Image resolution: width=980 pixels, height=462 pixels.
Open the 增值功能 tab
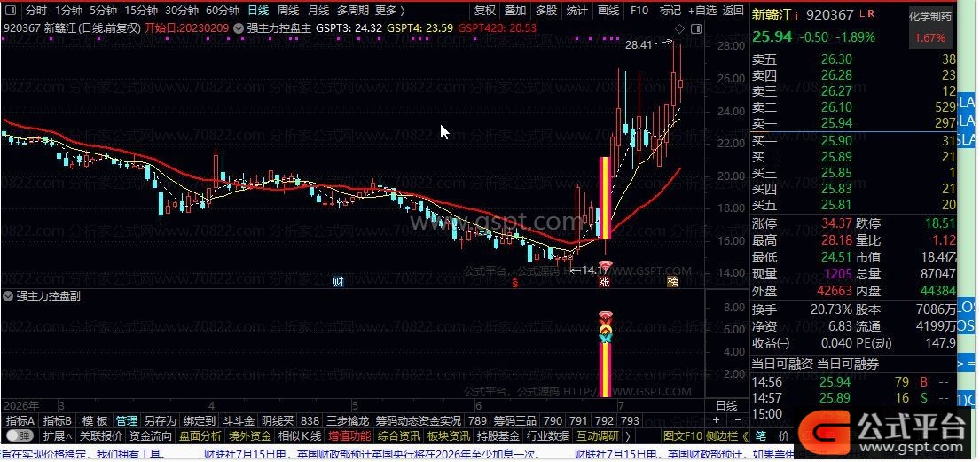tap(349, 435)
